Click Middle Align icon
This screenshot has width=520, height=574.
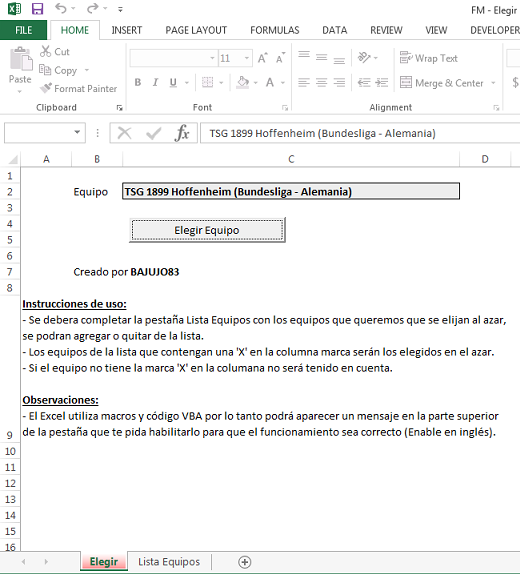tap(322, 57)
